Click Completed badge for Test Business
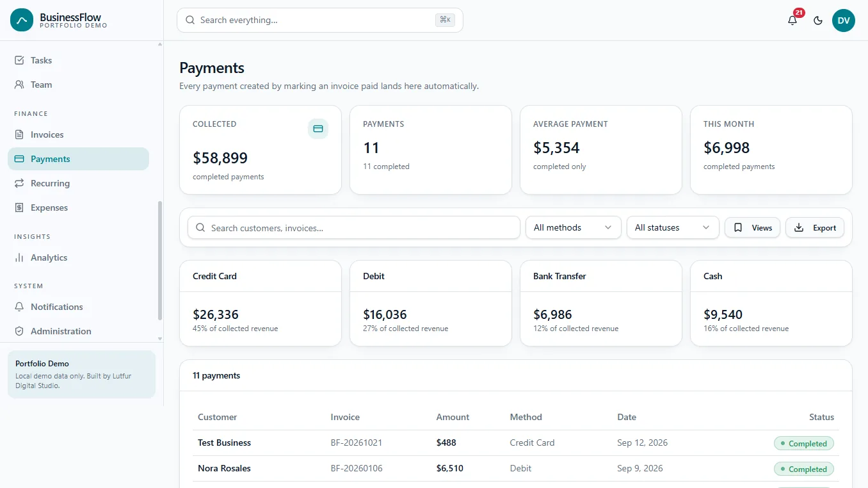This screenshot has height=488, width=868. pyautogui.click(x=804, y=443)
